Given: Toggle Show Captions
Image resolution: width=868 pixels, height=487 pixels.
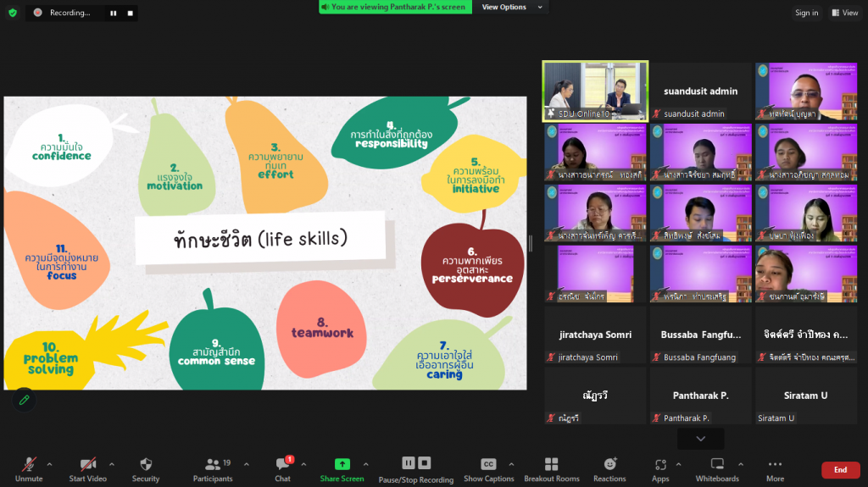Looking at the screenshot, I should tap(488, 468).
